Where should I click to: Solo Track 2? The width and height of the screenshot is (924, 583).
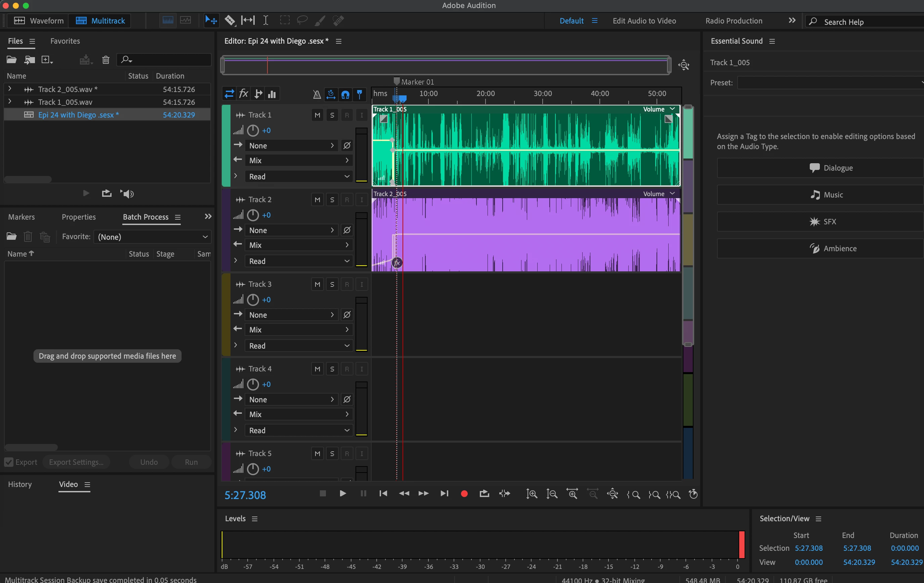coord(332,200)
